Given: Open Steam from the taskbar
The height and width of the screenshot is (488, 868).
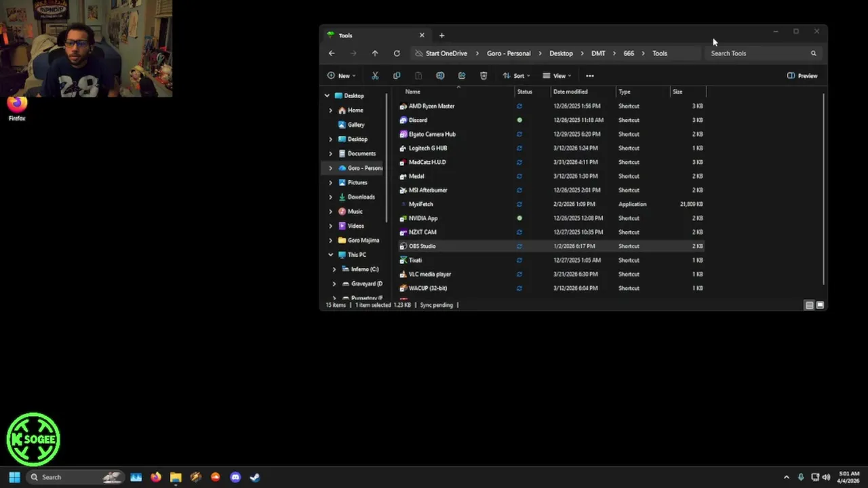Looking at the screenshot, I should (x=255, y=477).
